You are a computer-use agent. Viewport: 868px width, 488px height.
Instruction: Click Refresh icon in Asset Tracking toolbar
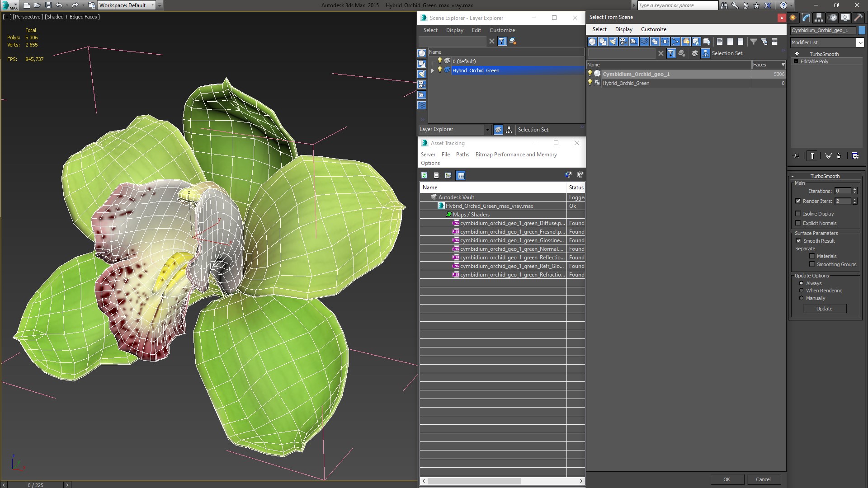(x=424, y=175)
